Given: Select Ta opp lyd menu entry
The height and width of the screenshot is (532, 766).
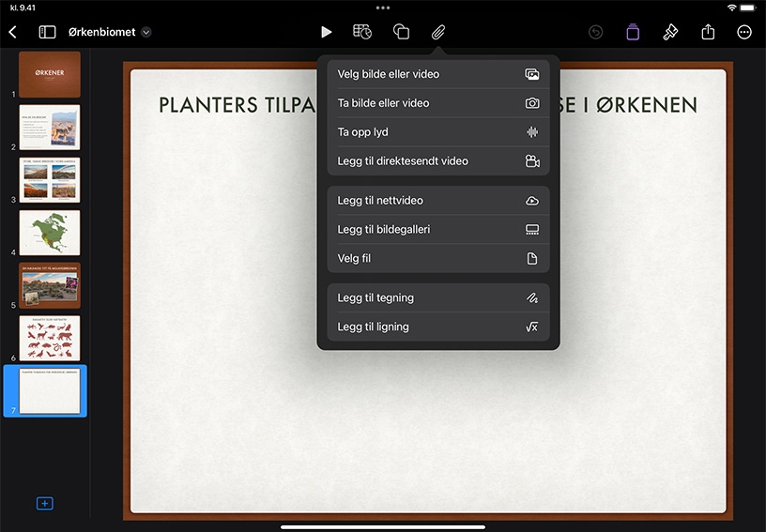Looking at the screenshot, I should (438, 131).
